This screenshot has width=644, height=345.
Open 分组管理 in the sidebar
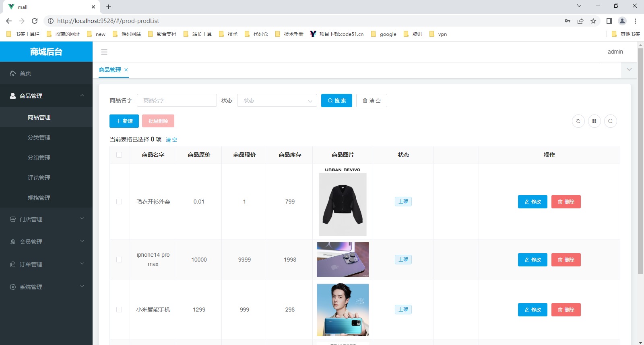(46, 158)
